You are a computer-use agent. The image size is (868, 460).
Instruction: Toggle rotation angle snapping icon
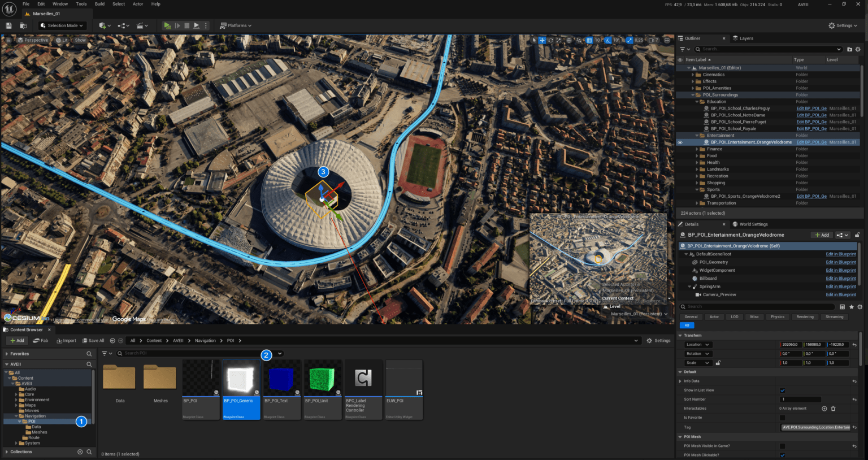[x=608, y=40]
